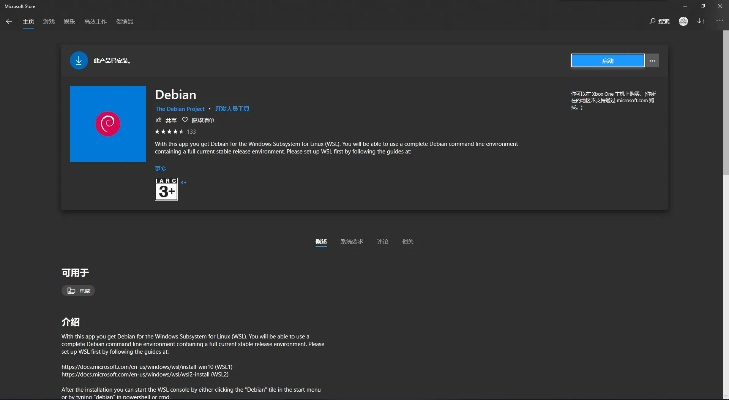Open the search magnifier icon
Viewport: 729px width, 400px height.
(x=653, y=20)
